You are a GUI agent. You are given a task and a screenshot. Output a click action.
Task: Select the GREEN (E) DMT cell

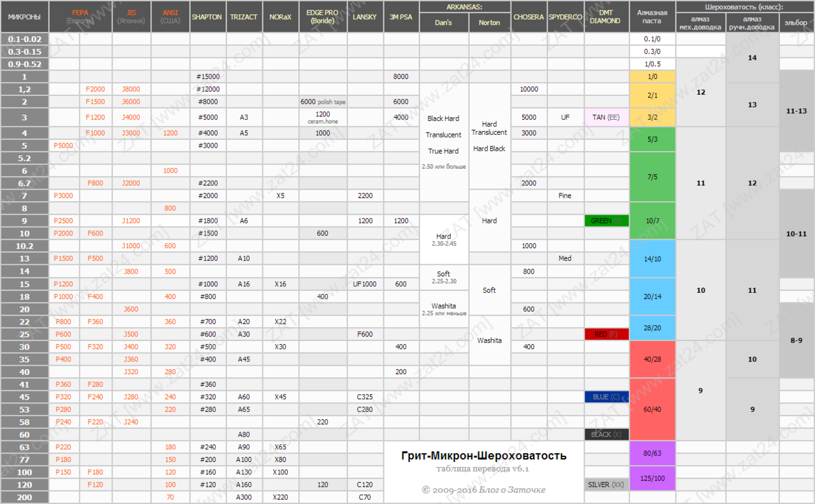point(606,221)
